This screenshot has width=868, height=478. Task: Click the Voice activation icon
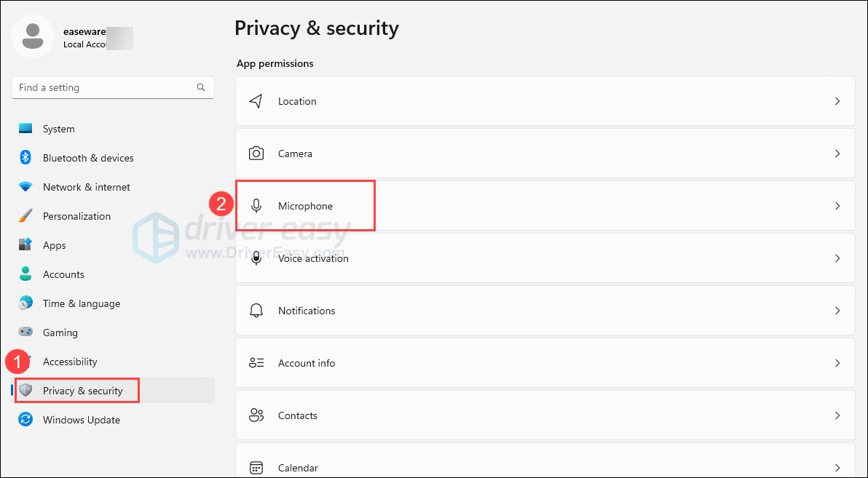pyautogui.click(x=256, y=258)
